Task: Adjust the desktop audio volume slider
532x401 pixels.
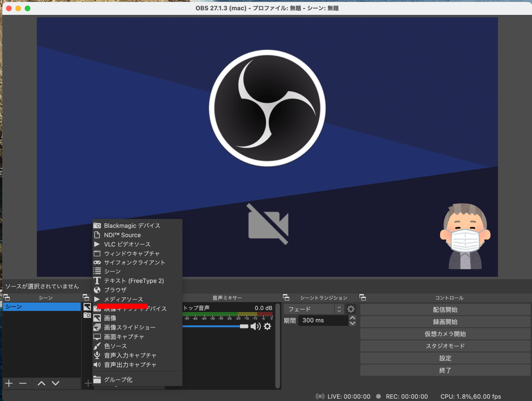Action: (244, 326)
